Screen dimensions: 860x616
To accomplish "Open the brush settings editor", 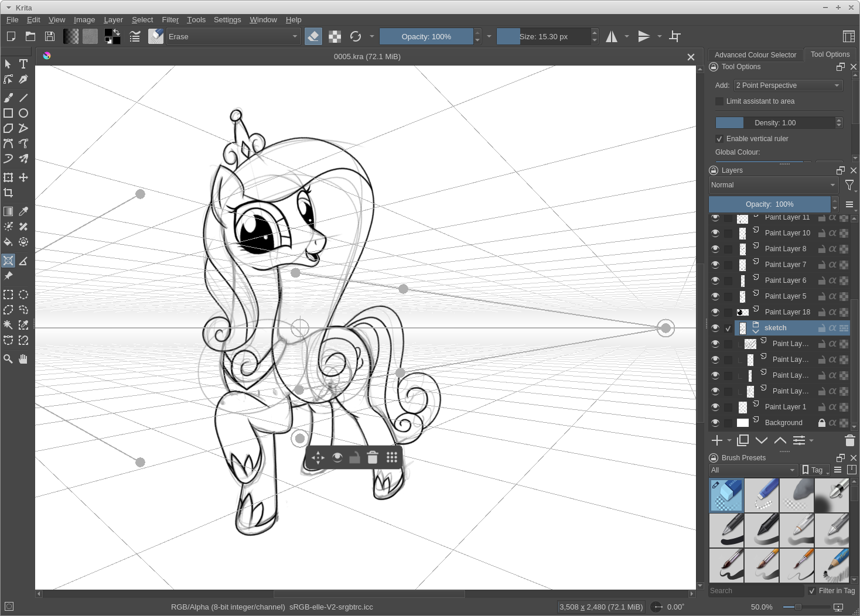I will [x=135, y=36].
